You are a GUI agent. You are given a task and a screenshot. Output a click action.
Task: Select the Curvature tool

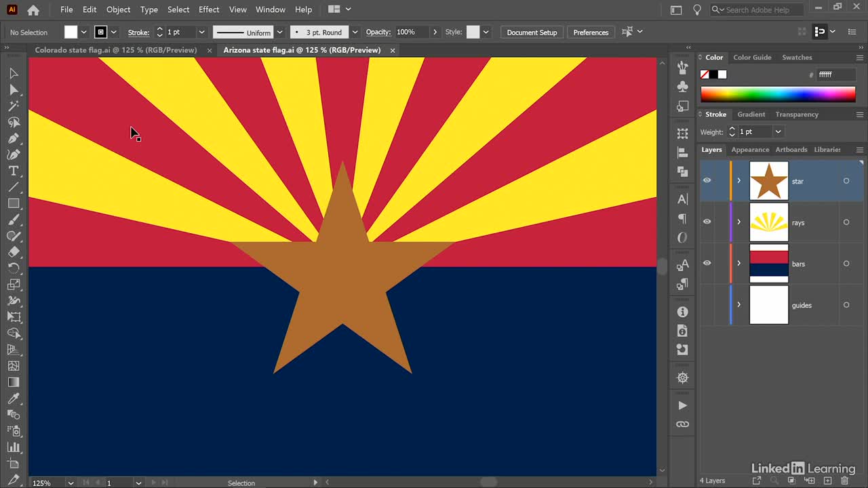click(14, 155)
